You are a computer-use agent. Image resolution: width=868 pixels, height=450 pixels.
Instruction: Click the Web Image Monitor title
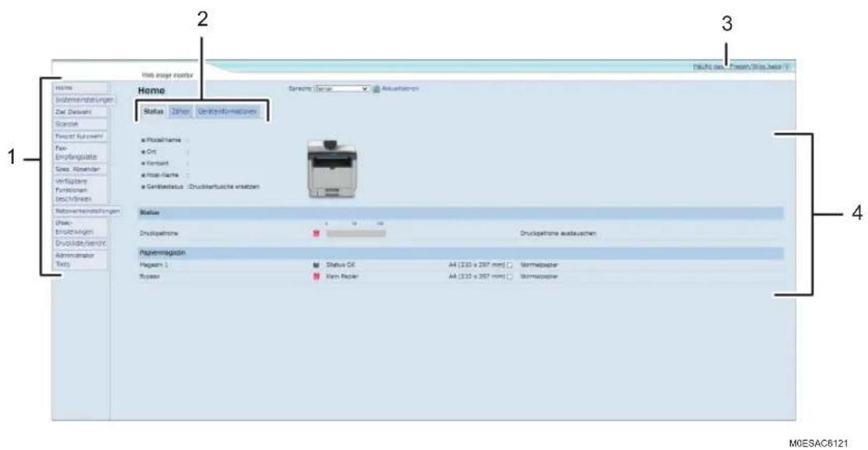click(x=167, y=75)
